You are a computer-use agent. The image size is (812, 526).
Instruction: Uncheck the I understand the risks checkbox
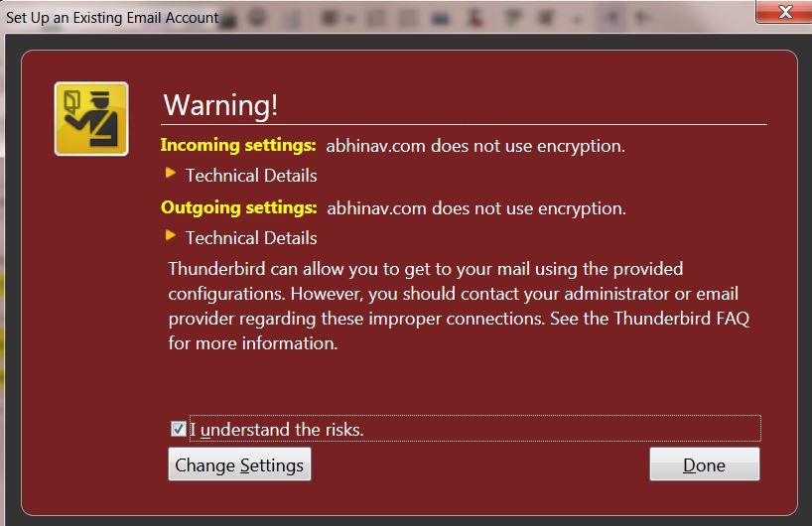pos(179,429)
